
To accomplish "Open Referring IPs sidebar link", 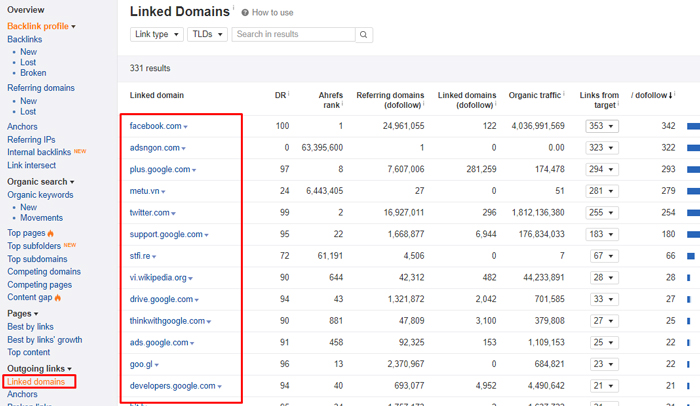I will point(31,140).
